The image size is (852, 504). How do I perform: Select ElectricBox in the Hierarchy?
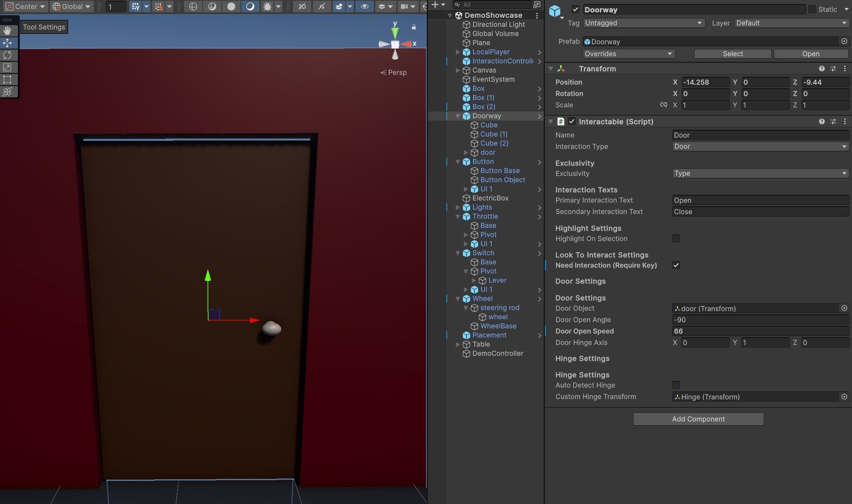point(490,198)
